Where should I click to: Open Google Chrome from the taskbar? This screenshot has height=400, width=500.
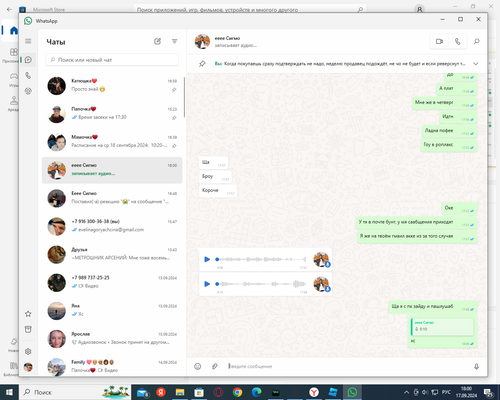pos(237,392)
